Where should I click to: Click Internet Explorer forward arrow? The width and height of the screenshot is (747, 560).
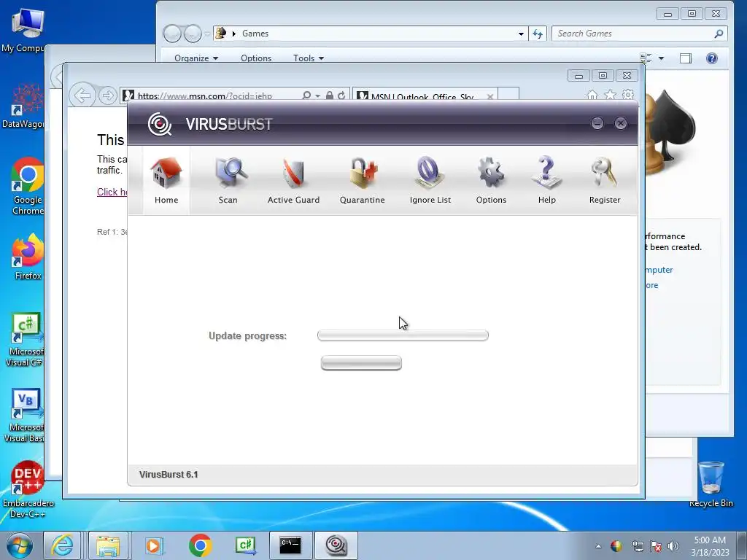[108, 96]
